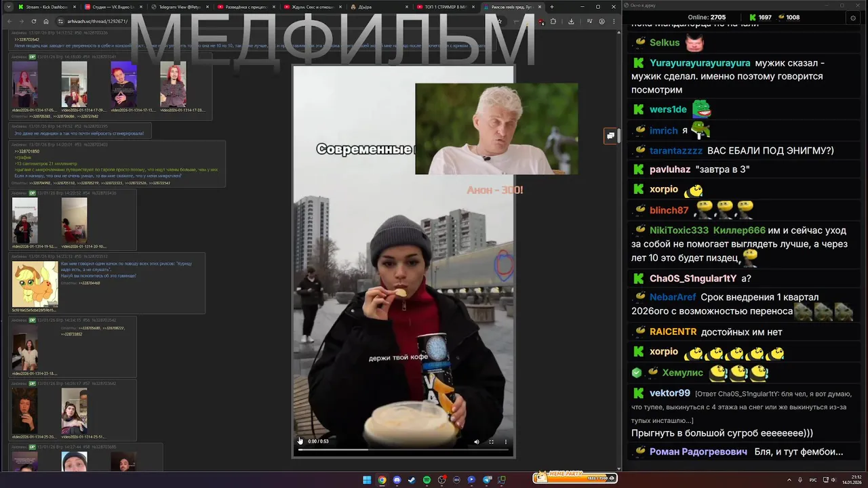Switch the РУС input language indicator
This screenshot has width=868, height=488.
pos(813,480)
